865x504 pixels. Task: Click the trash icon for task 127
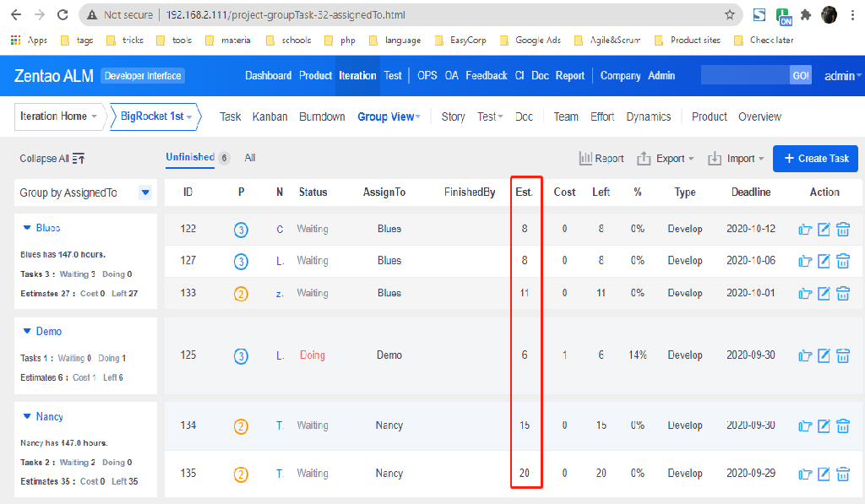842,261
